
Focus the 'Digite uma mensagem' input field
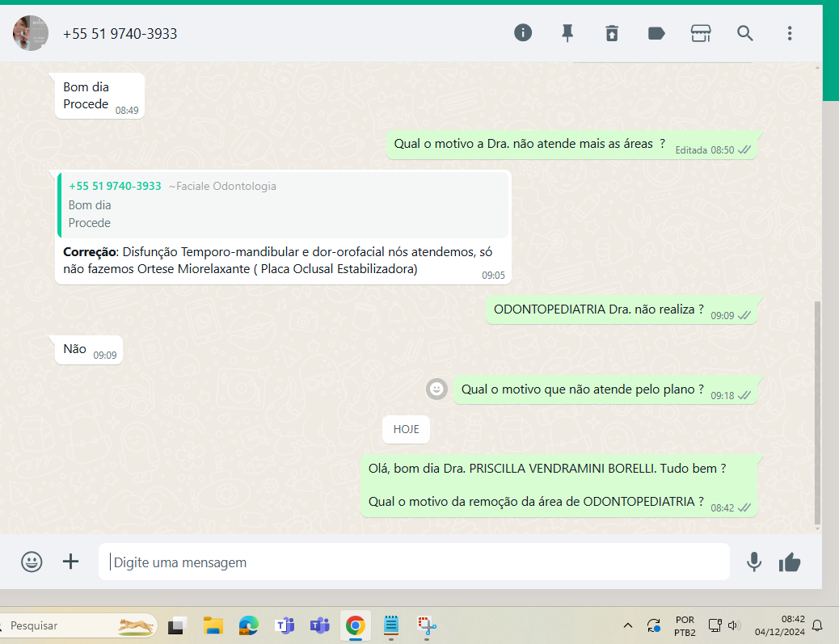414,562
